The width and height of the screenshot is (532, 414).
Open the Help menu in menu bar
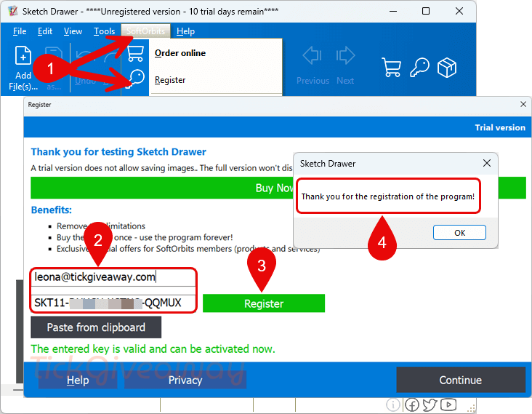click(x=185, y=31)
